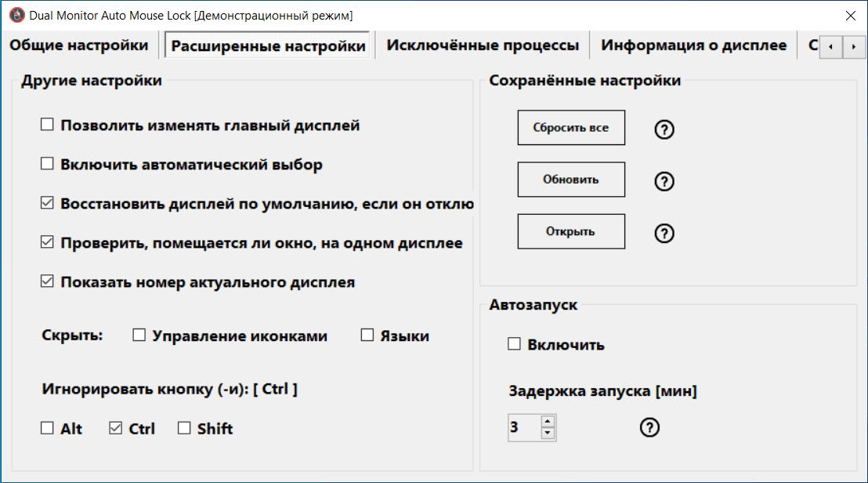The width and height of the screenshot is (868, 483).
Task: Click the startup delay number field
Action: (523, 427)
